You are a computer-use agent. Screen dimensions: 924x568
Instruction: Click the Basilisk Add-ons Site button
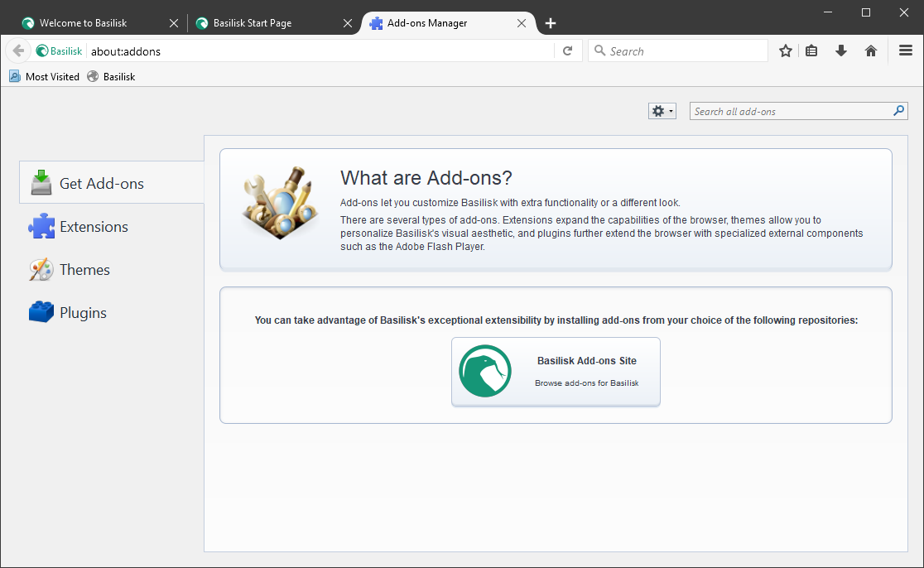click(x=556, y=372)
